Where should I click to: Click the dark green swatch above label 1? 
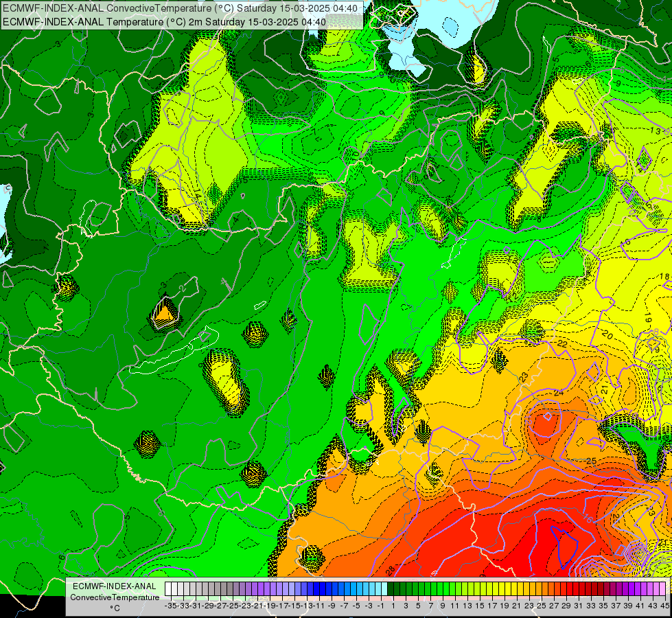click(x=391, y=588)
